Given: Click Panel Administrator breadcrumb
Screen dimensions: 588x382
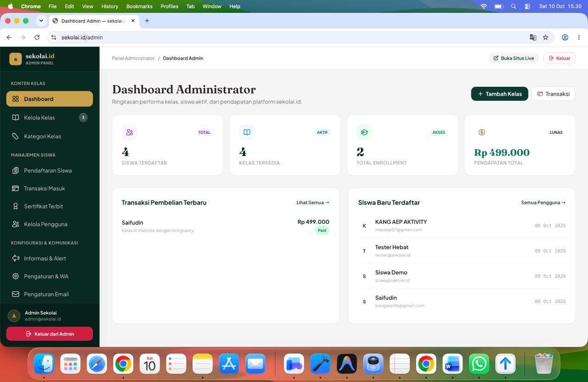Looking at the screenshot, I should [x=133, y=58].
